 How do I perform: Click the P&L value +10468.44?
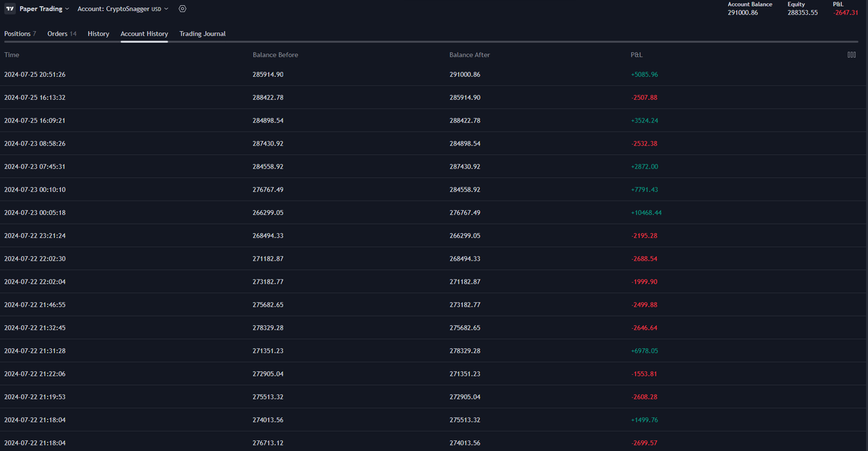click(646, 213)
